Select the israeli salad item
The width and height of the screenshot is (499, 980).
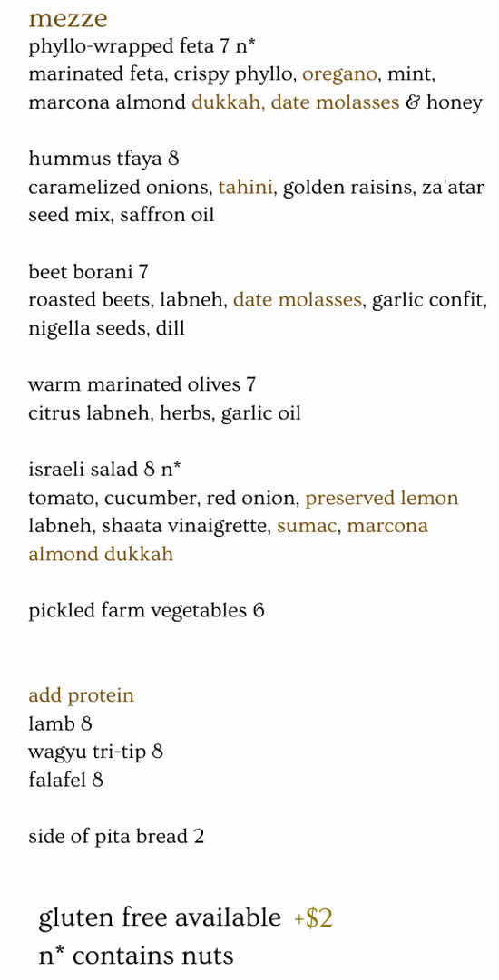104,470
